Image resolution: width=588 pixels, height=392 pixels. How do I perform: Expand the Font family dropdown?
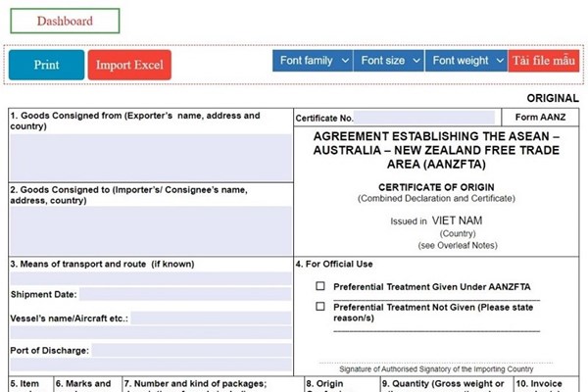pos(313,61)
